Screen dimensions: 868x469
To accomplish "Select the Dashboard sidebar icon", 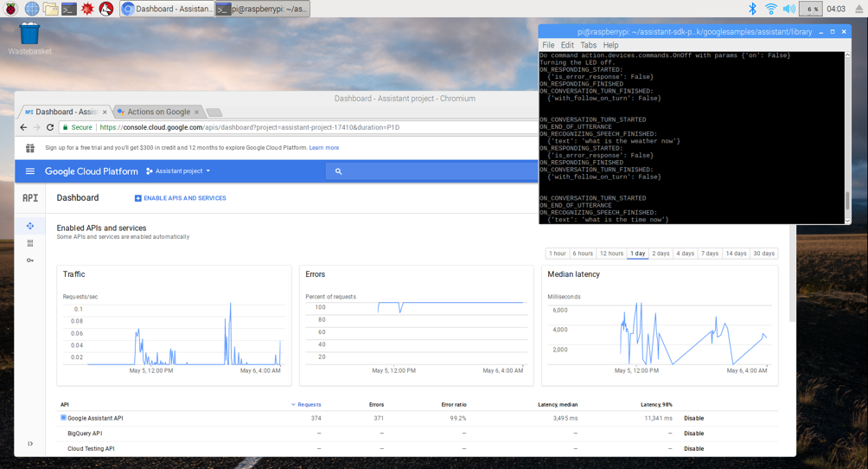I will [30, 226].
